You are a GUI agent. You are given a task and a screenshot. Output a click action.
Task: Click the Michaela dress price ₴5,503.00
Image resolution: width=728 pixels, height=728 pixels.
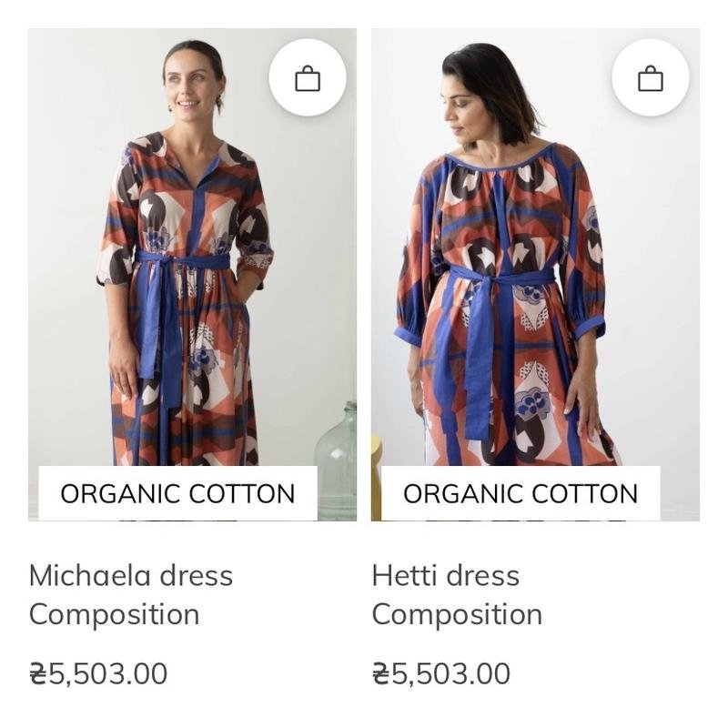[x=98, y=673]
